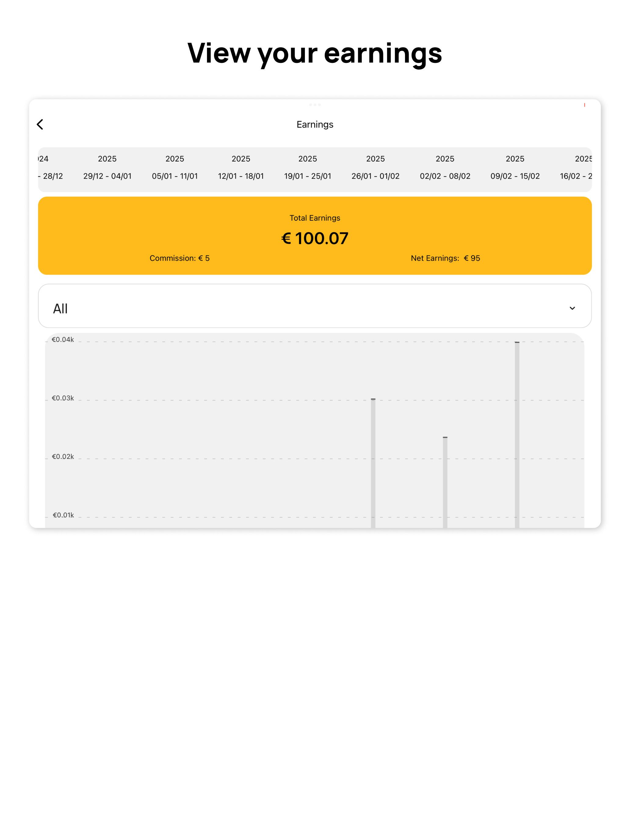Tap the Commission: € 5 label
Image resolution: width=630 pixels, height=840 pixels.
[179, 258]
